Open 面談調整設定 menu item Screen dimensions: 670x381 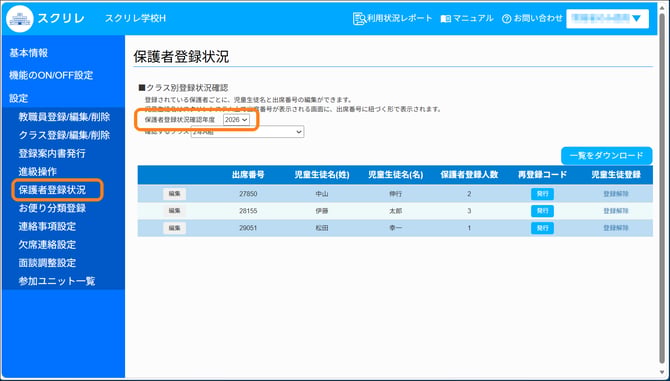(x=47, y=263)
